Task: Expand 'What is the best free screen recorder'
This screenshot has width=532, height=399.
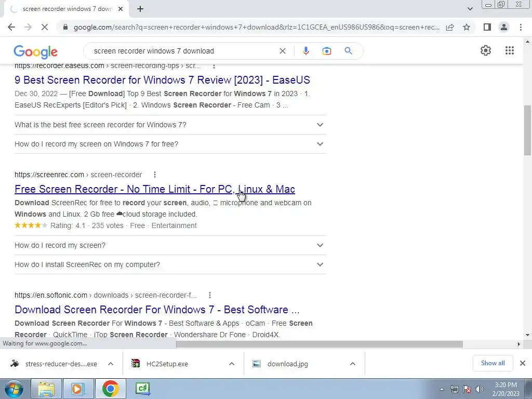Action: tap(170, 125)
